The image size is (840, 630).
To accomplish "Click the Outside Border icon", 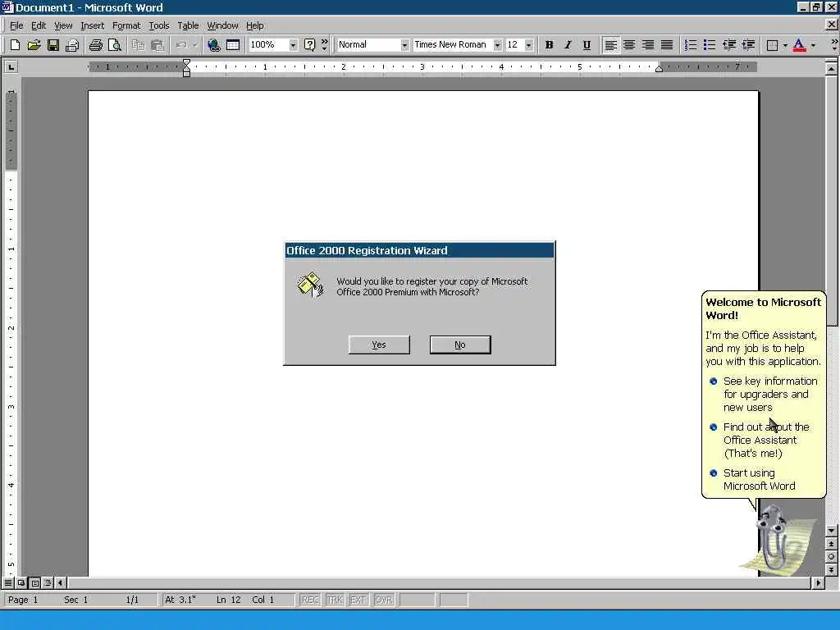I will [x=772, y=45].
